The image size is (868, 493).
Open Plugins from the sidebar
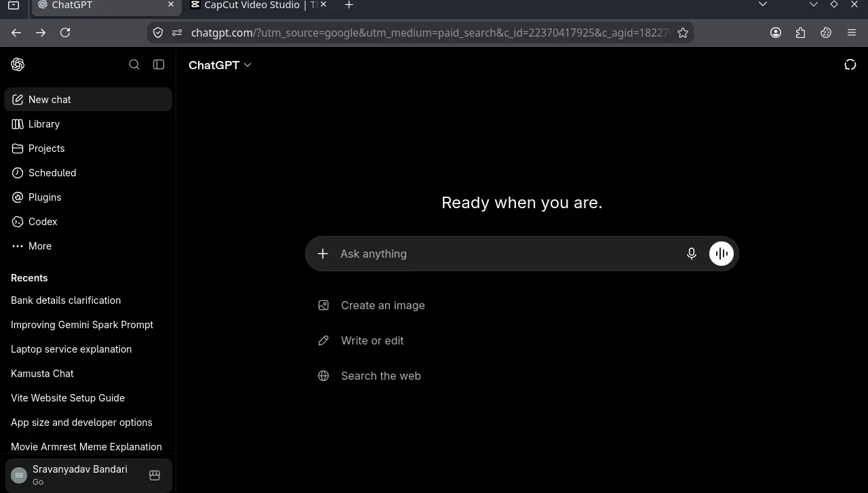pyautogui.click(x=88, y=197)
